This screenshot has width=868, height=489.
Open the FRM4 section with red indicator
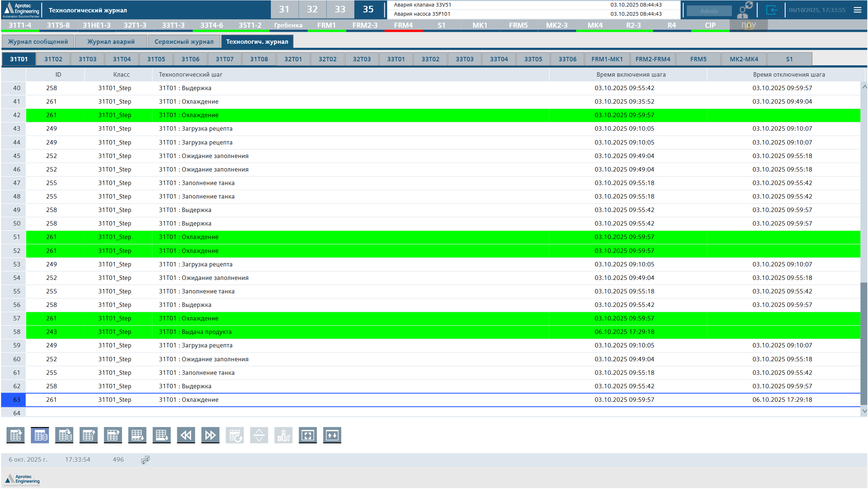pos(403,25)
